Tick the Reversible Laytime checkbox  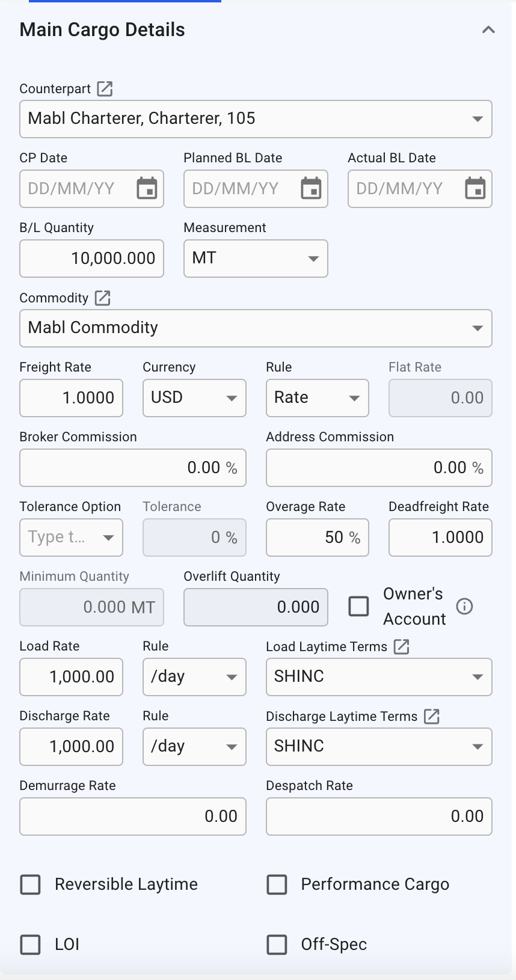(31, 885)
